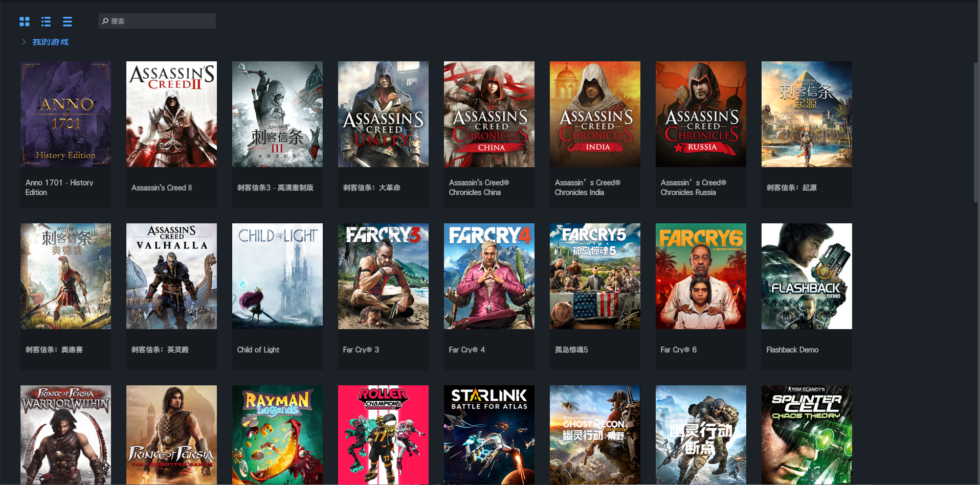Click the '刺客信条：起源' title text
980x485 pixels.
(792, 188)
